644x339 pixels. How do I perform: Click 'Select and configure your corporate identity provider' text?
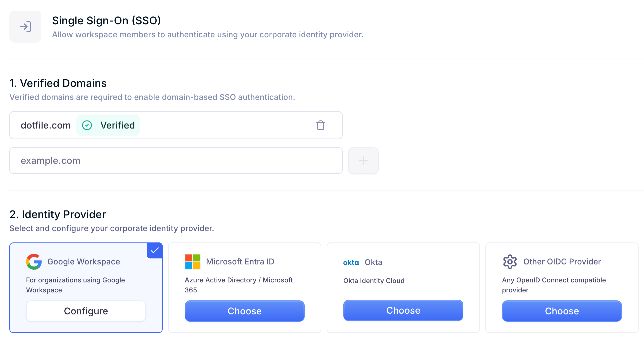tap(112, 228)
